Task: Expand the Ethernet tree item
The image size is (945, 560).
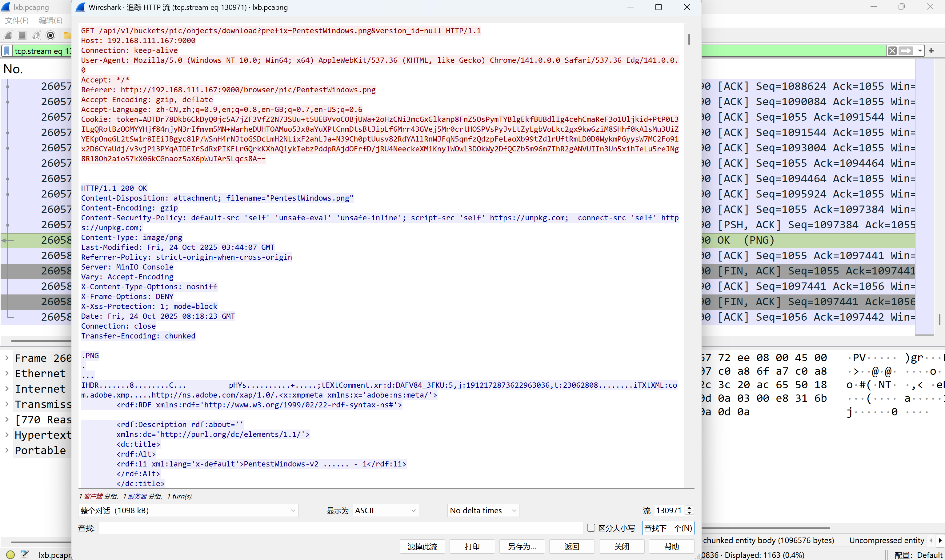Action: [x=7, y=373]
